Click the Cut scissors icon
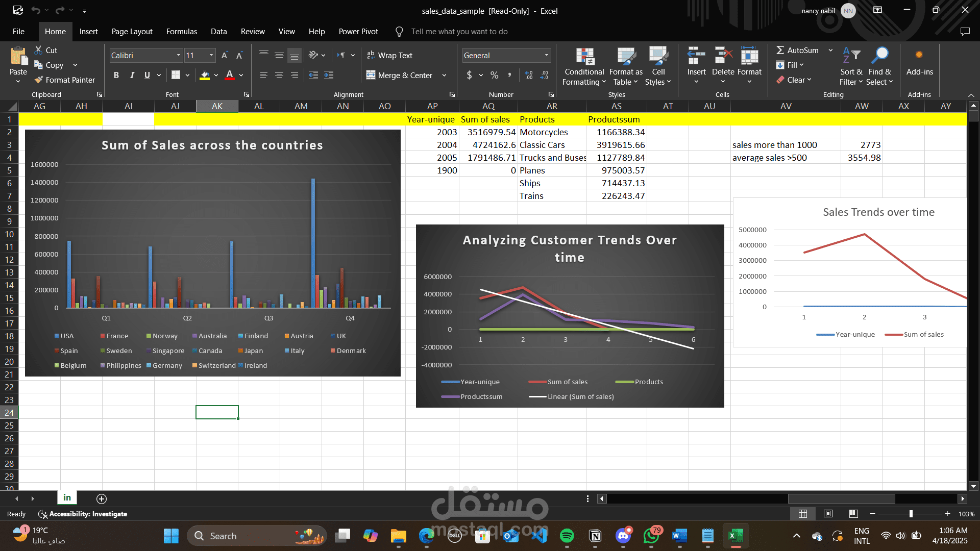 coord(38,50)
